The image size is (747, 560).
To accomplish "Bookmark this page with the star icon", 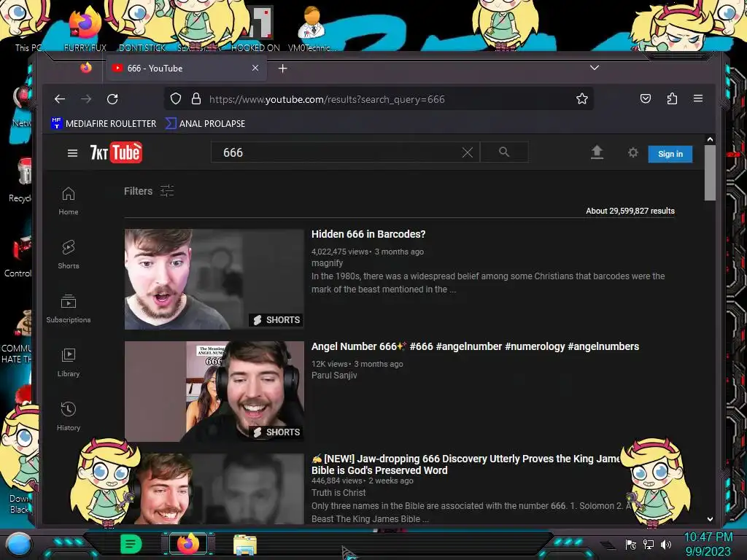I will point(581,98).
